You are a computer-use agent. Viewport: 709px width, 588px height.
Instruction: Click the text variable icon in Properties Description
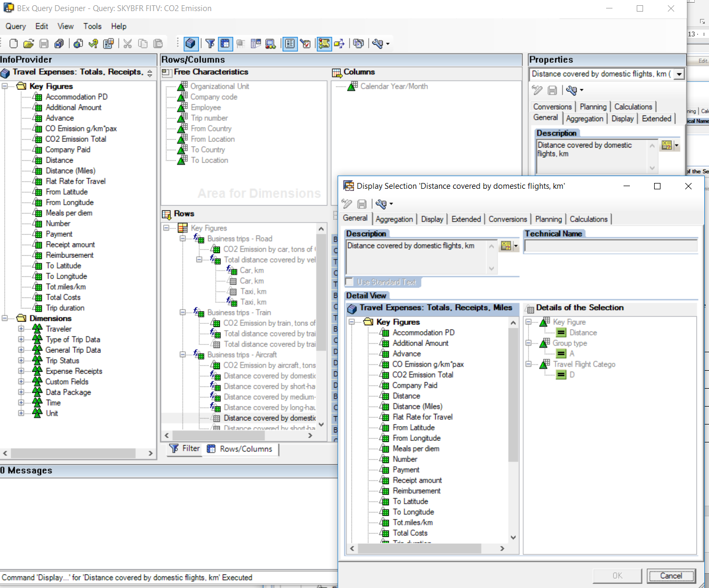coord(667,146)
